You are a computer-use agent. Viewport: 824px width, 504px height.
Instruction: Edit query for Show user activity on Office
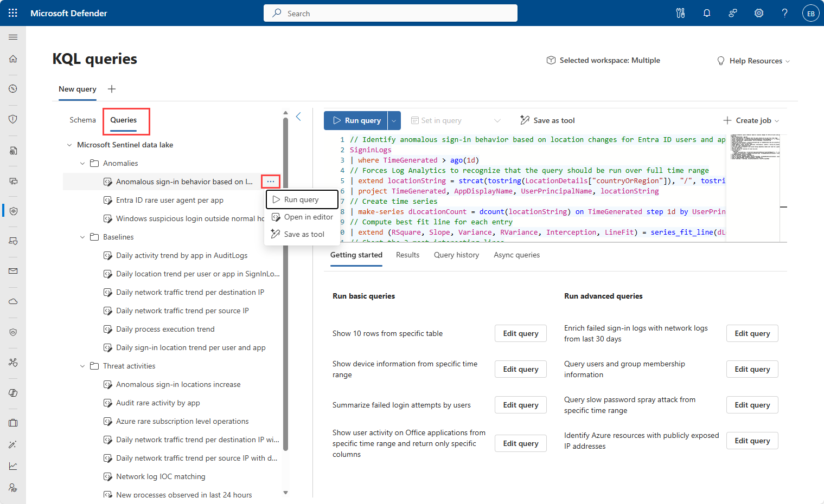coord(521,443)
